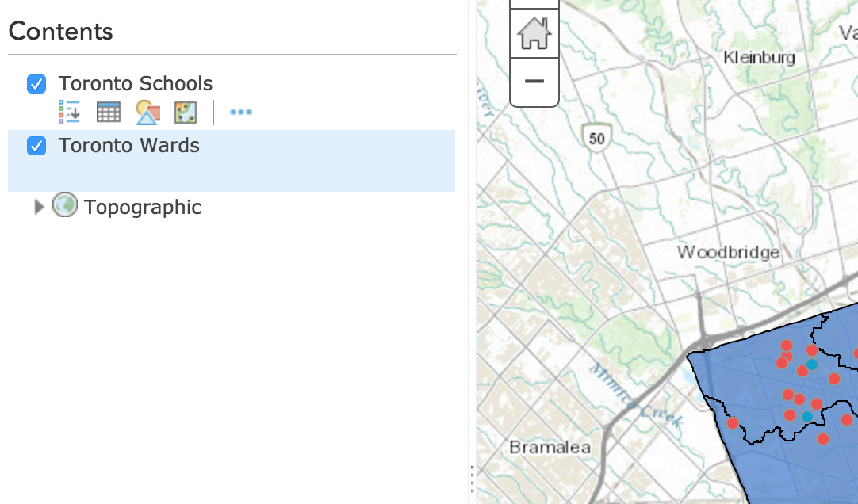Select the Toronto Wards layer name
The image size is (858, 504).
point(128,146)
